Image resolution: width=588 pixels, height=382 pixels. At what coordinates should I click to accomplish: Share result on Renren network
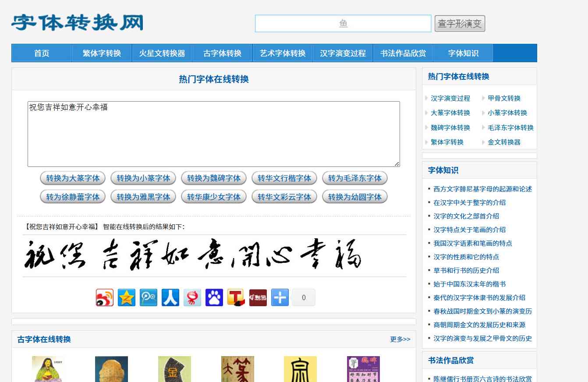pyautogui.click(x=170, y=297)
